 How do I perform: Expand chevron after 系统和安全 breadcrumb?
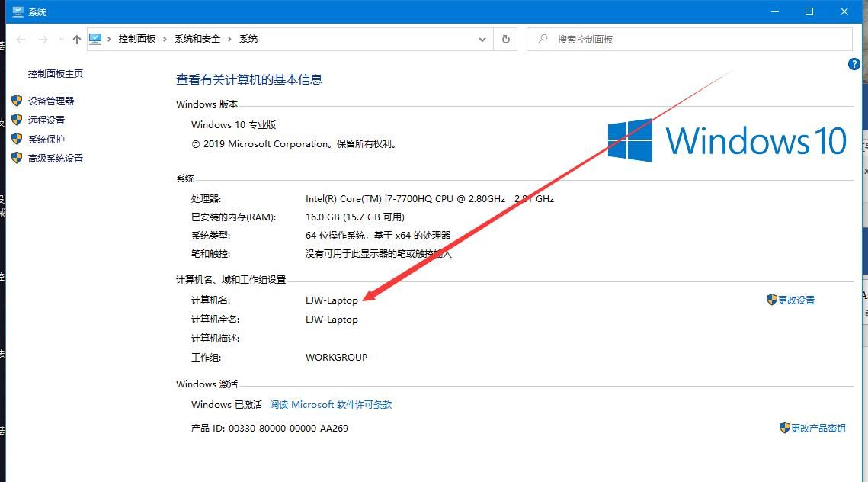(x=229, y=39)
